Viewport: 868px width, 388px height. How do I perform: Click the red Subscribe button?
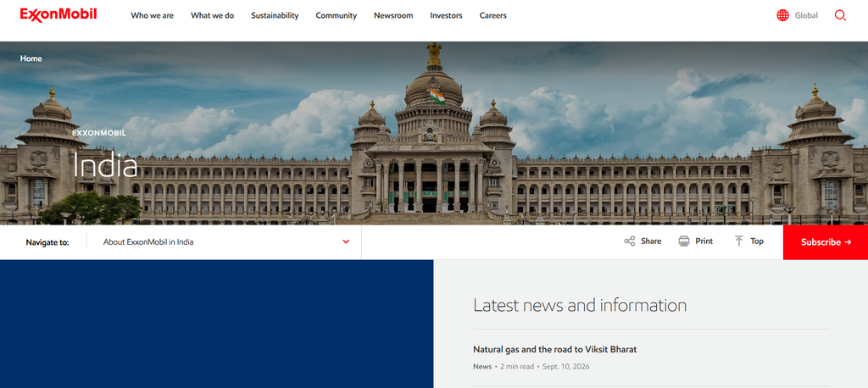point(826,242)
